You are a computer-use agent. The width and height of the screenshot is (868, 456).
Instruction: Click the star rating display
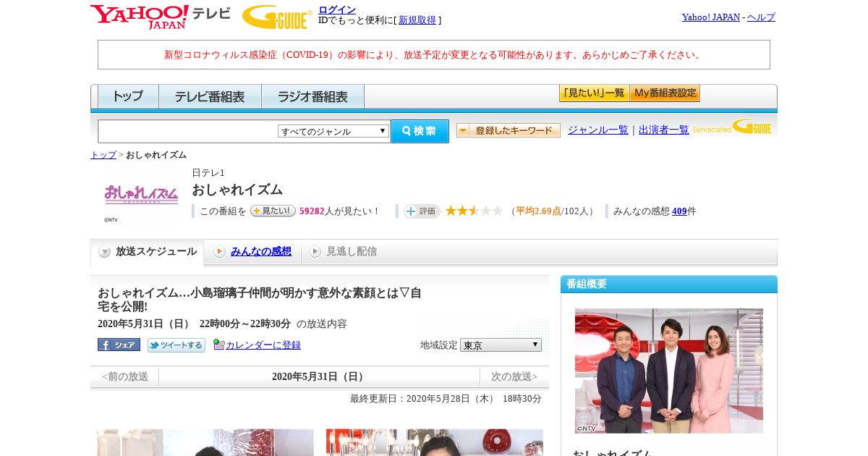474,211
